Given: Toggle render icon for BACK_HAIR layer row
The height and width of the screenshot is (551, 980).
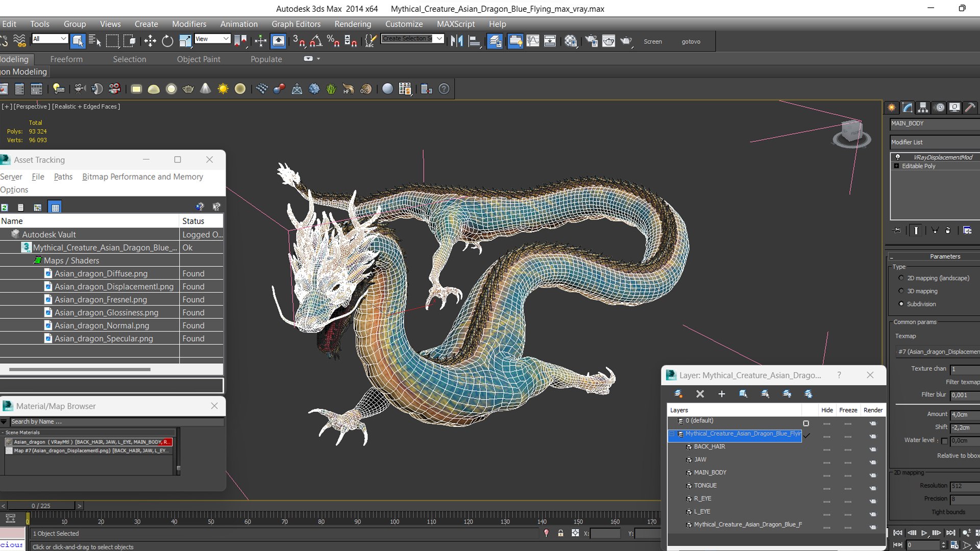Looking at the screenshot, I should [x=872, y=449].
